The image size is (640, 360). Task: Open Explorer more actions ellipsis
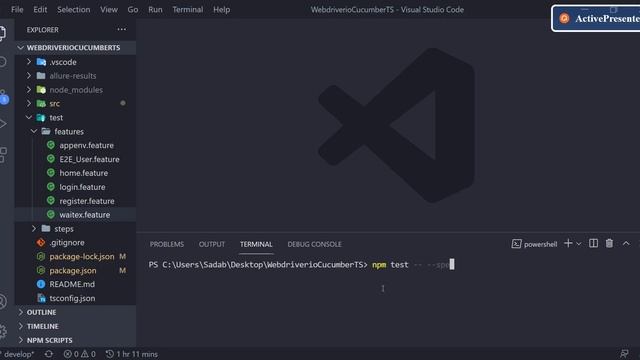(122, 29)
